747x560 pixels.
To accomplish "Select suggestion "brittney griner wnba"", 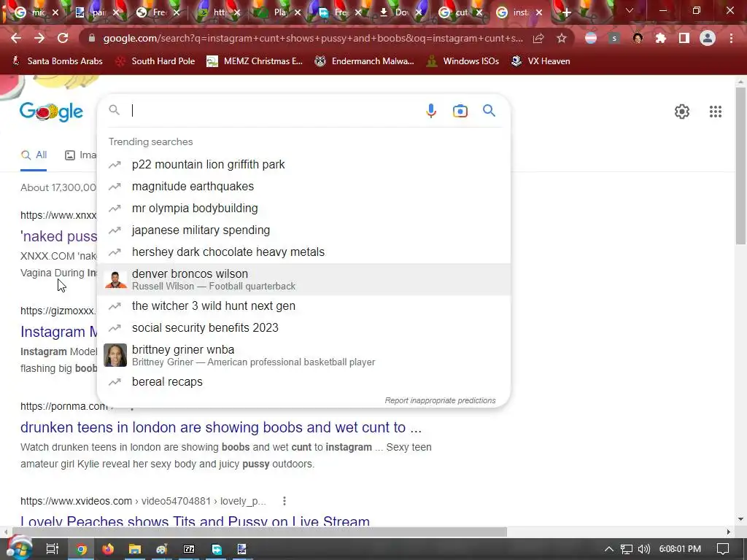I will (x=303, y=355).
